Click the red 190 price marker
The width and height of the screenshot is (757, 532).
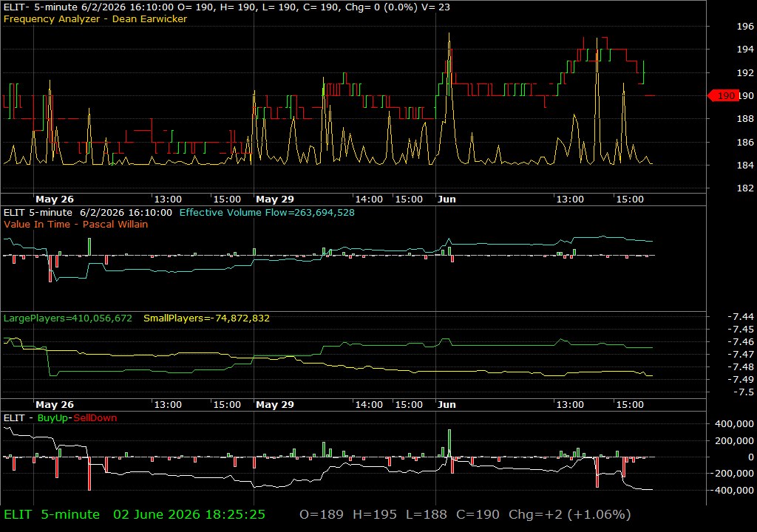[x=723, y=95]
